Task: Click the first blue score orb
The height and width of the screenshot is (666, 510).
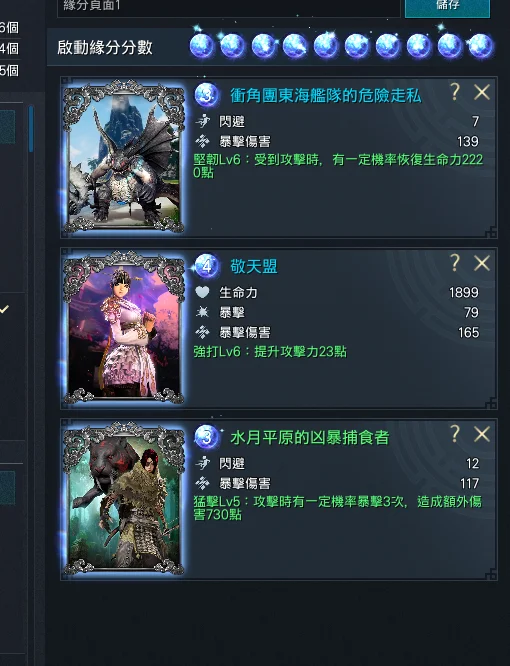Action: click(202, 45)
